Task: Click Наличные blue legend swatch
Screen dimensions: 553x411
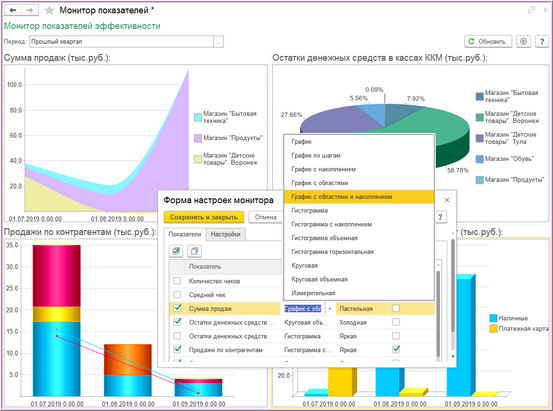Action: point(493,318)
